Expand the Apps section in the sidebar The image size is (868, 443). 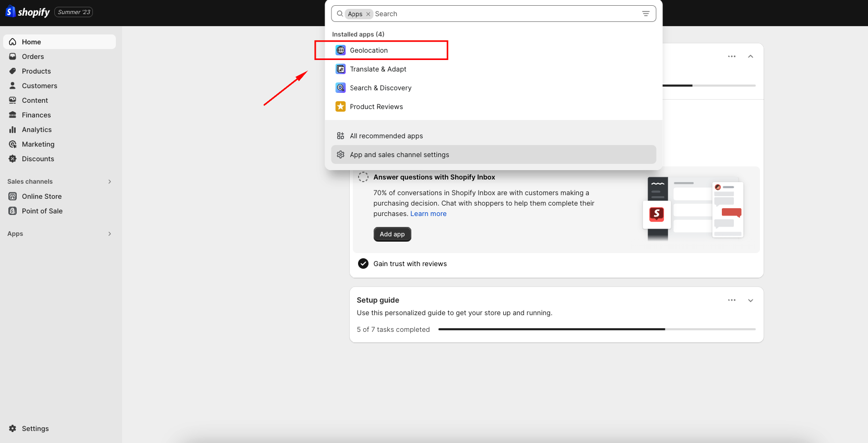pyautogui.click(x=110, y=234)
